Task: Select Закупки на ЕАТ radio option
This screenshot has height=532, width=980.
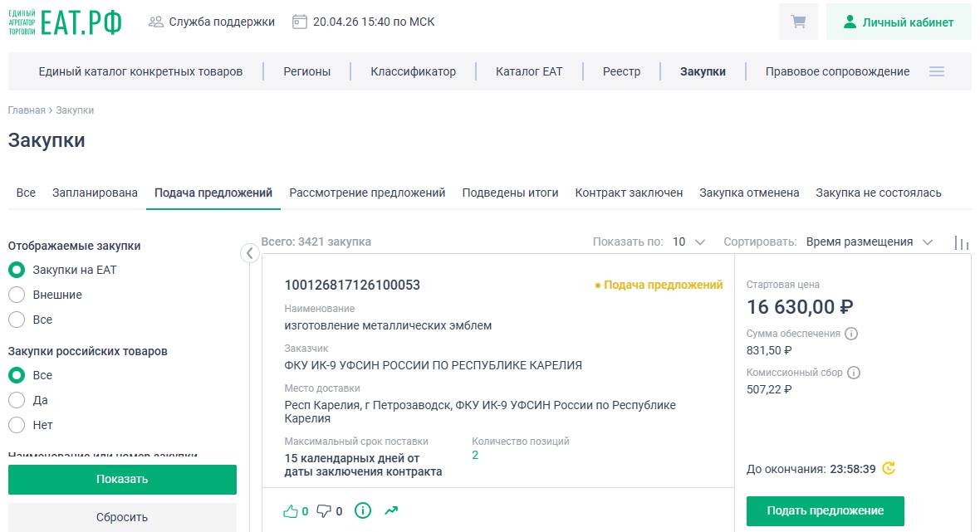Action: [17, 270]
